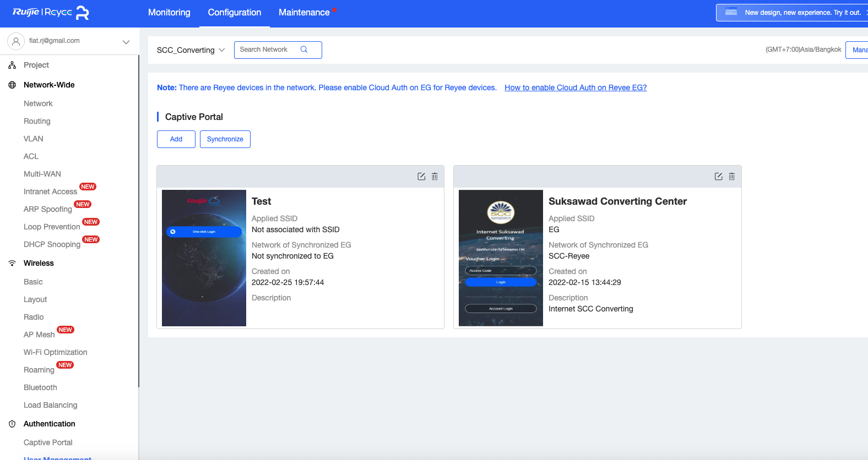868x460 pixels.
Task: Open ACL configuration
Action: (31, 156)
